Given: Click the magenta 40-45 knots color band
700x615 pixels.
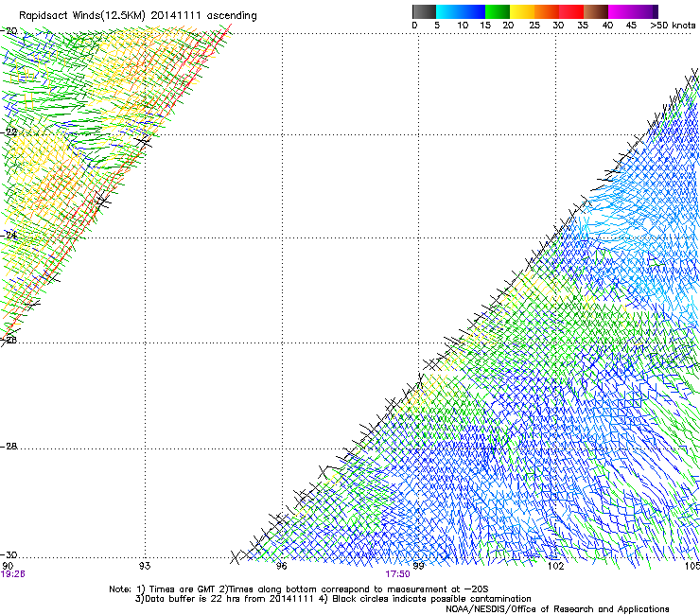Looking at the screenshot, I should click(621, 11).
